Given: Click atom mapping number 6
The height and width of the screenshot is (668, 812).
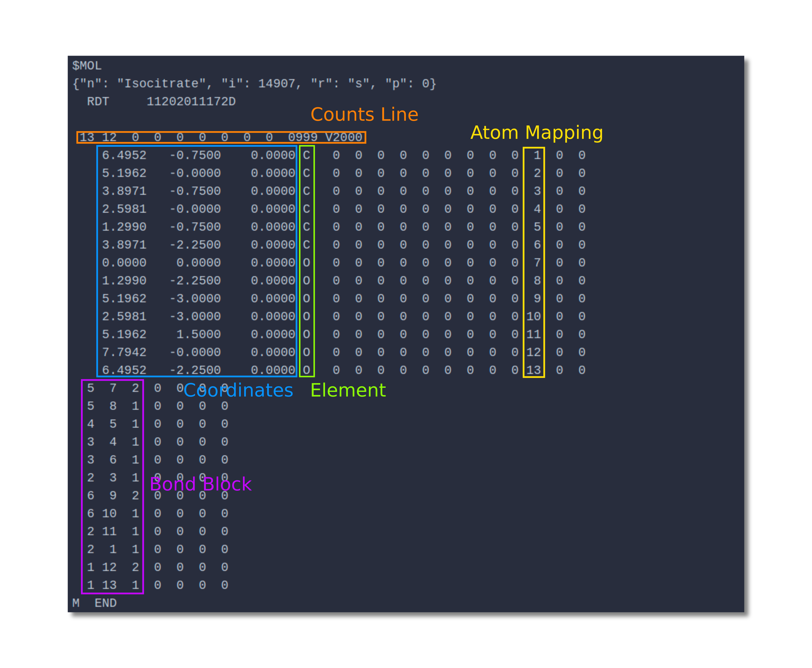Looking at the screenshot, I should pos(537,245).
